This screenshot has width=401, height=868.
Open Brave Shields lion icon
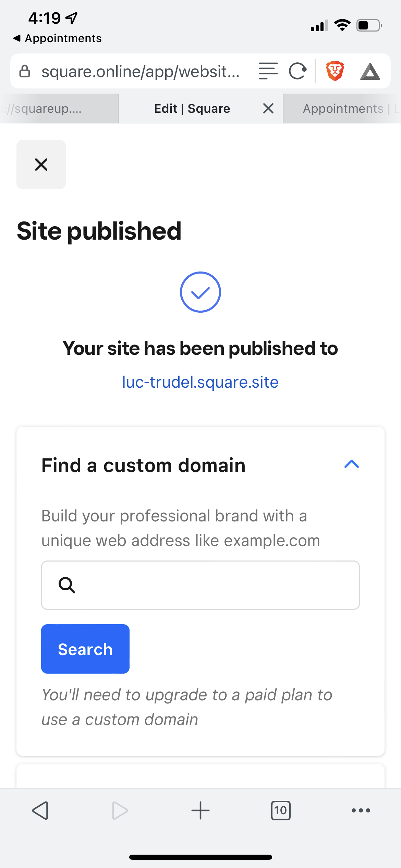click(x=335, y=71)
